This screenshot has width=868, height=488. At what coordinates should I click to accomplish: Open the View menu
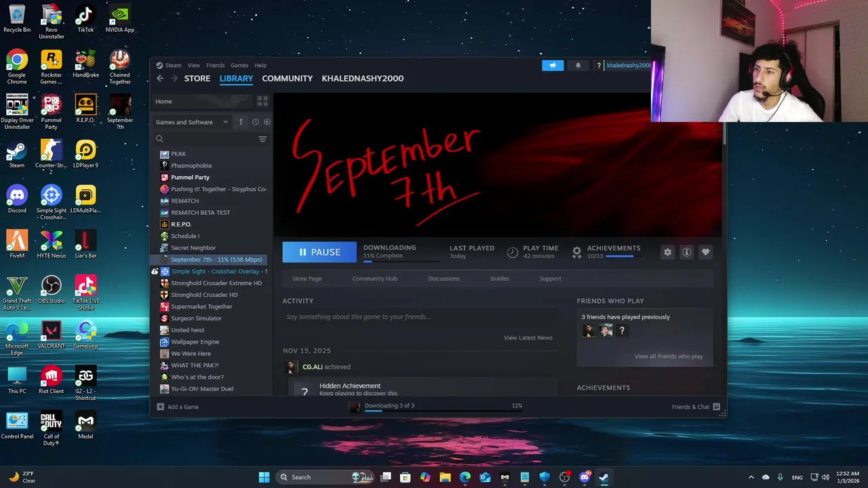(x=193, y=66)
